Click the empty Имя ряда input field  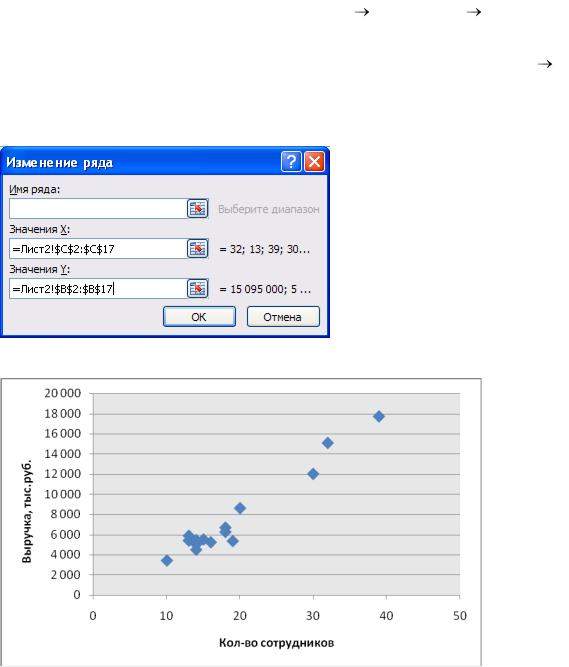(98, 208)
